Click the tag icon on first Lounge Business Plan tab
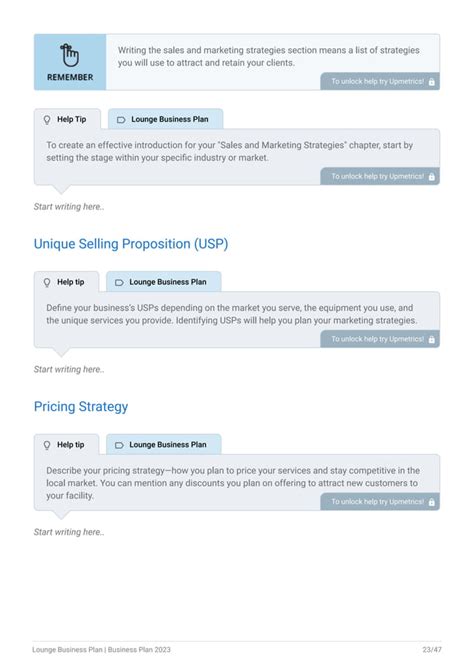 pyautogui.click(x=121, y=120)
